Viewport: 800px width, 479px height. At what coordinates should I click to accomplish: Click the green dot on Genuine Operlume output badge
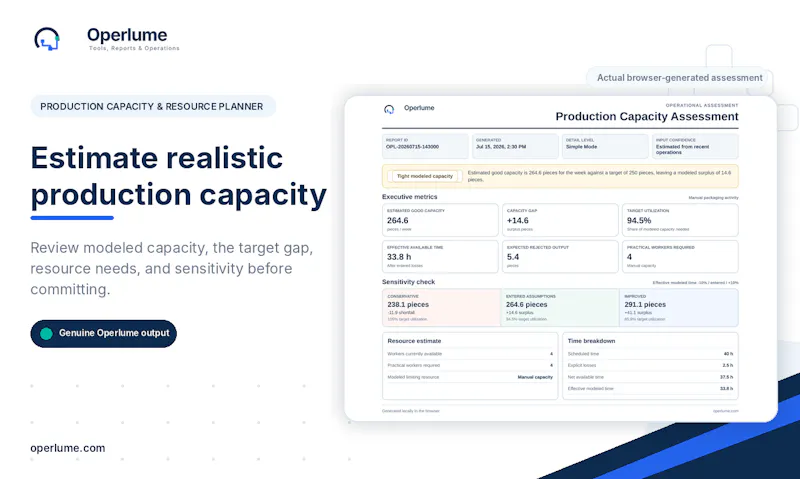tap(46, 334)
